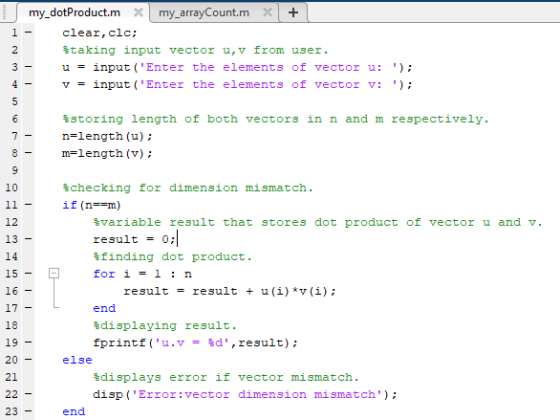Click 'for i = 1 : n' line
Viewport: 560px width, 420px height.
click(142, 274)
